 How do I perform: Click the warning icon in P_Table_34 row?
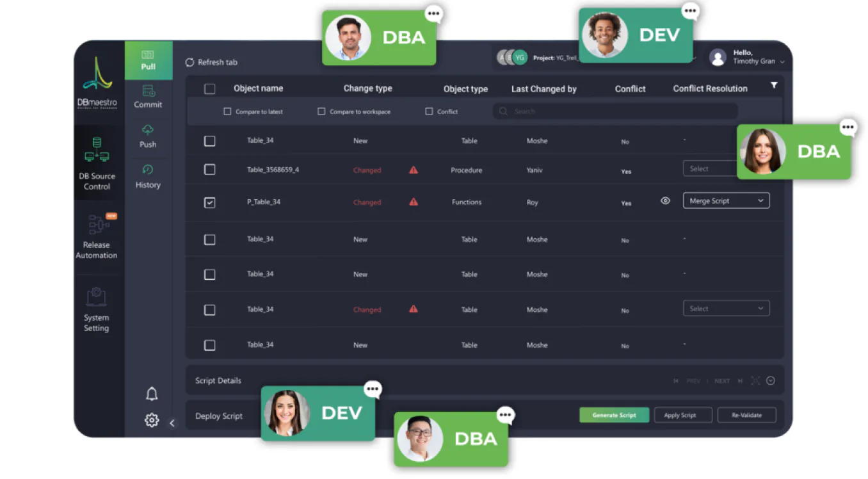414,202
